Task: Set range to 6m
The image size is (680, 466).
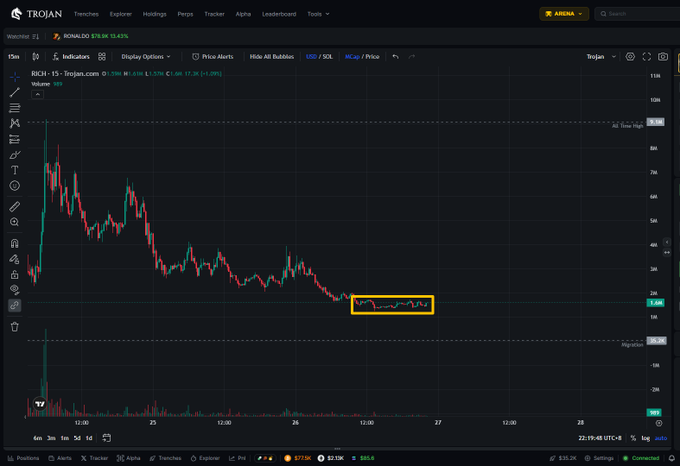Action: pyautogui.click(x=38, y=438)
